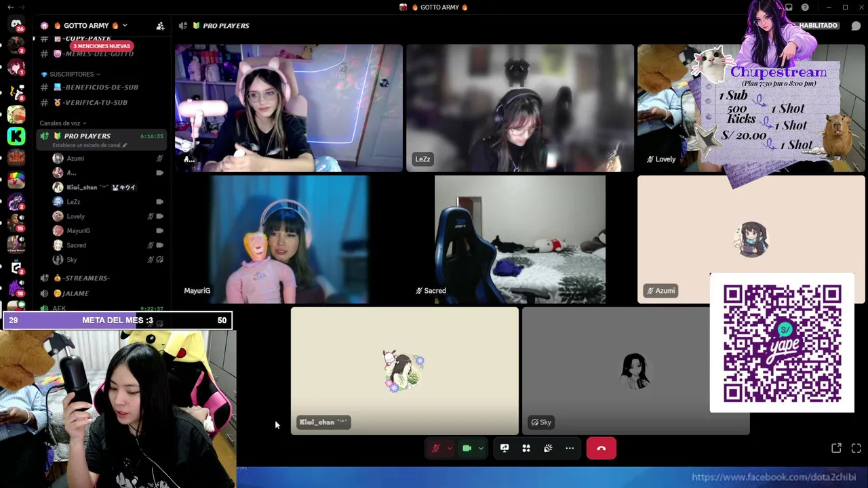Click the HABILITADO badge
Image resolution: width=868 pixels, height=488 pixels.
click(818, 26)
